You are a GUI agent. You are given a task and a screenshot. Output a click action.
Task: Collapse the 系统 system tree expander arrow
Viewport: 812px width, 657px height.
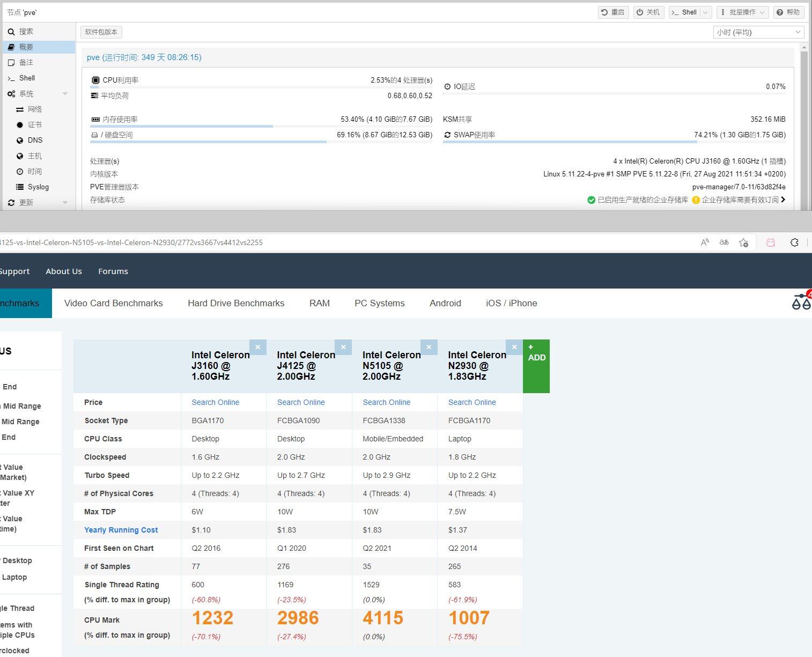[x=65, y=94]
